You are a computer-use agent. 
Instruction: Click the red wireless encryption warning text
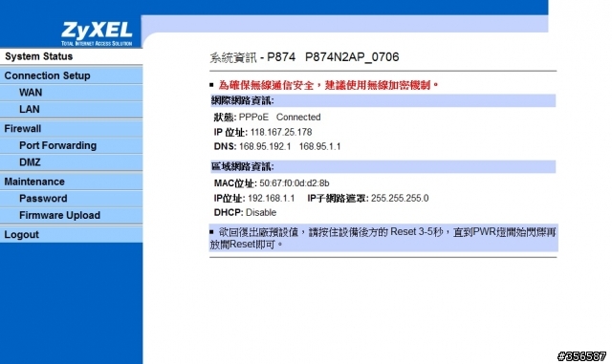click(328, 85)
